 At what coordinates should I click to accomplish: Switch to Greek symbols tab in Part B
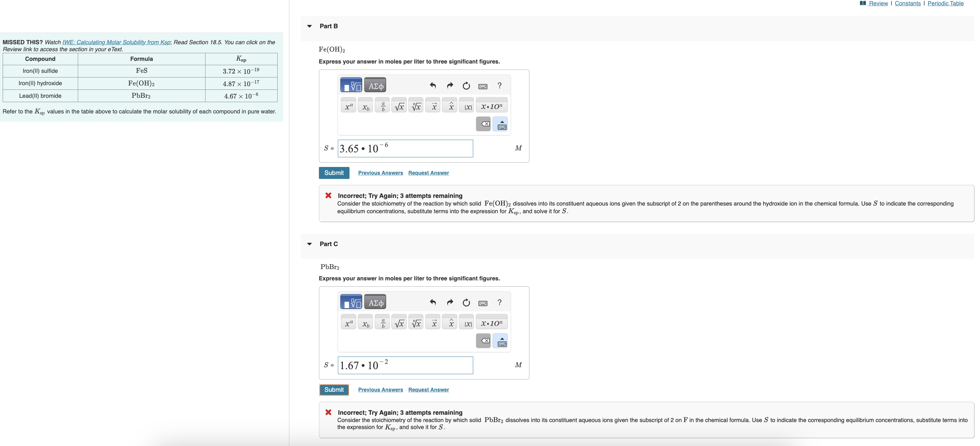point(375,85)
